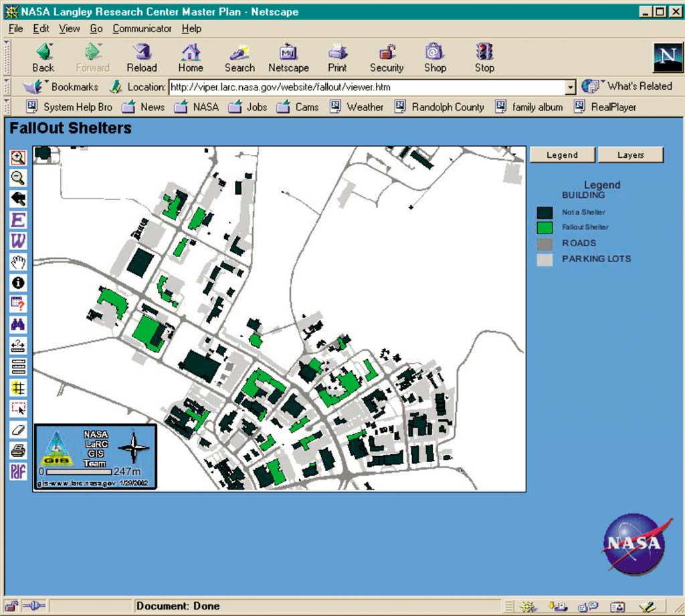
Task: Open the File menu
Action: (x=16, y=29)
